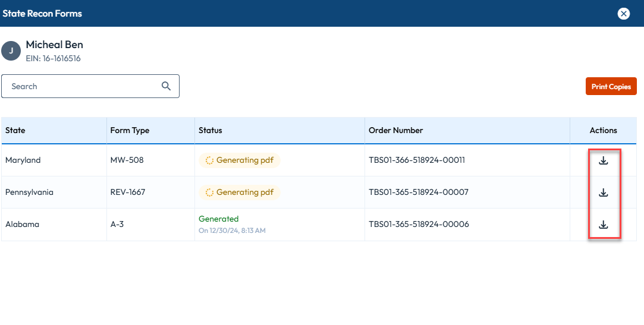Image resolution: width=644 pixels, height=325 pixels.
Task: Click the Order Number column header
Action: coord(395,131)
